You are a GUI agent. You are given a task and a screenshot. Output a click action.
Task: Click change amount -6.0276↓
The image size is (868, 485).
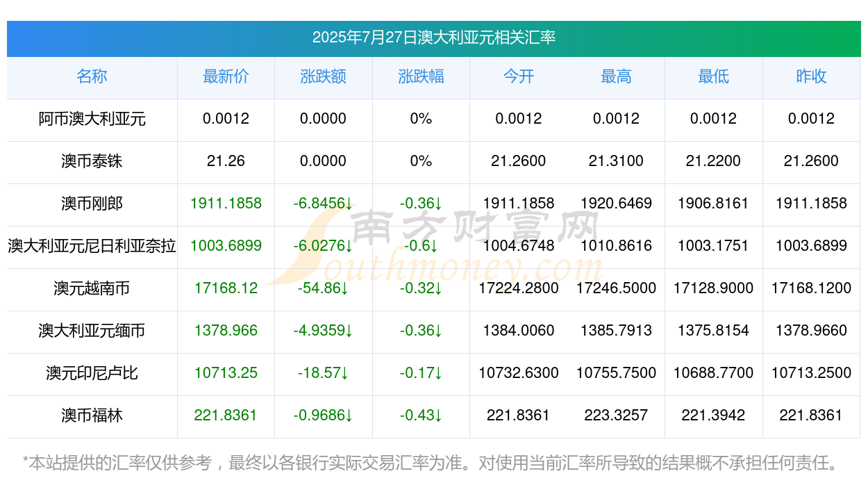[x=323, y=246]
